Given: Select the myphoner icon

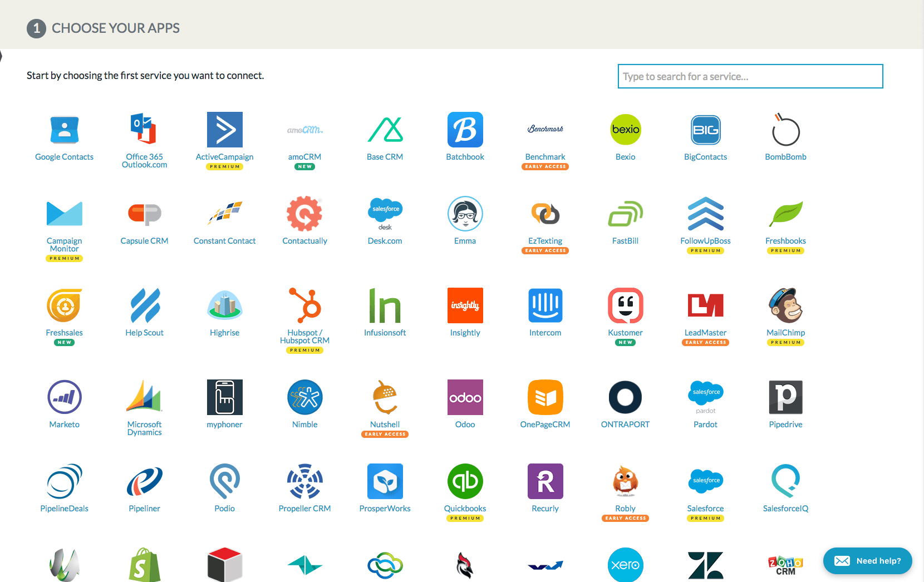Looking at the screenshot, I should (225, 397).
